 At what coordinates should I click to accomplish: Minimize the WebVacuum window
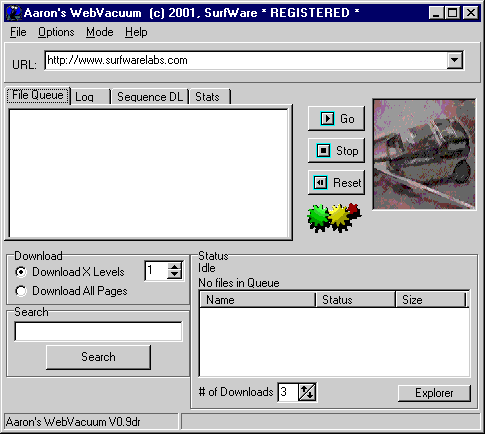click(x=436, y=13)
